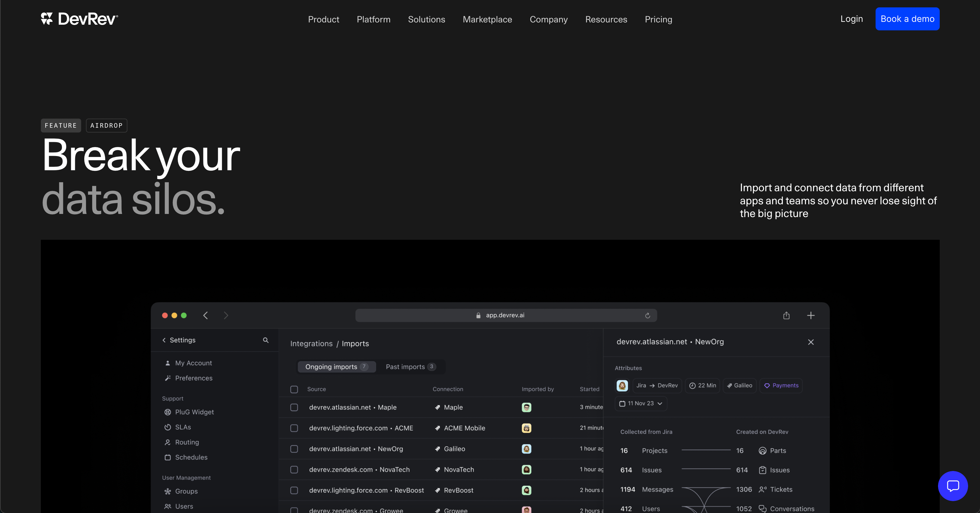The width and height of the screenshot is (980, 513).
Task: Switch to the Past imports tab
Action: click(411, 367)
